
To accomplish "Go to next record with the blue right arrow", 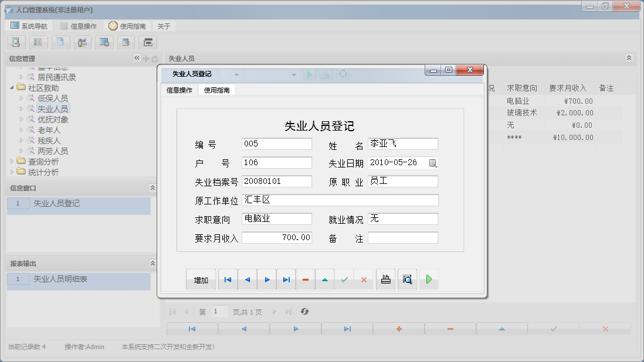I will tap(267, 280).
